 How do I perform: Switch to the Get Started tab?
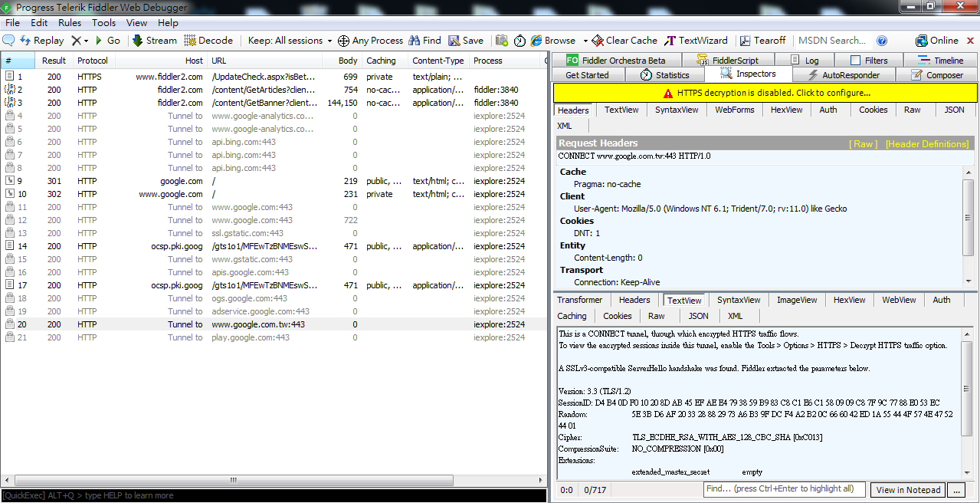[587, 75]
